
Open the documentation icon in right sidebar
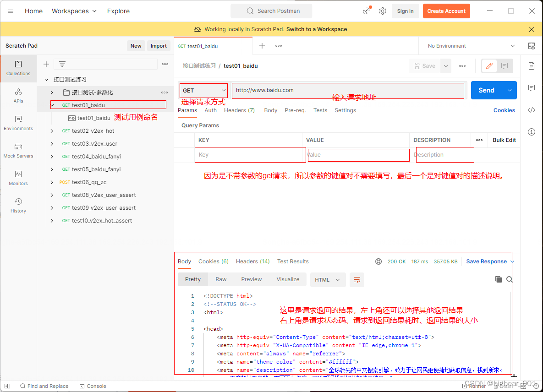point(532,66)
